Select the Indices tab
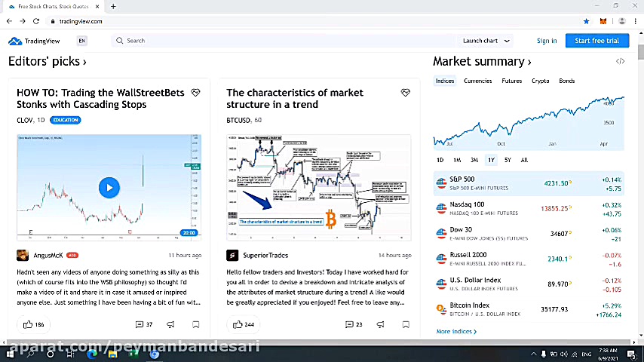Image resolution: width=644 pixels, height=362 pixels. pos(445,81)
